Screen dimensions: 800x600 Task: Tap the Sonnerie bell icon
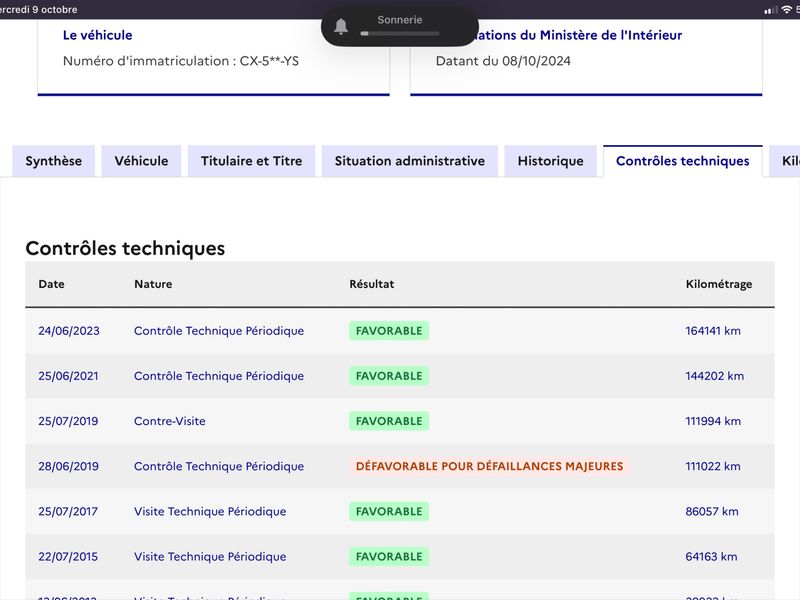tap(341, 26)
